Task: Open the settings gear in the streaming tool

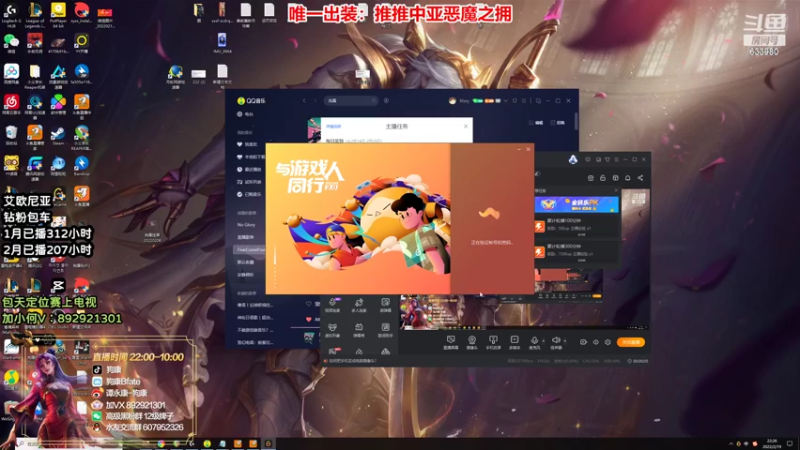Action: [x=608, y=342]
